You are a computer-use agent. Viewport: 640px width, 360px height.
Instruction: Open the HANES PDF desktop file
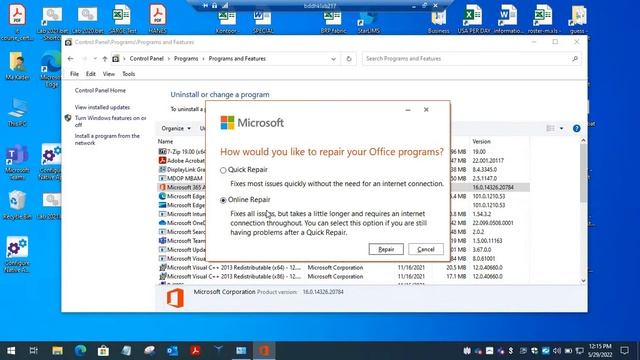pyautogui.click(x=158, y=19)
